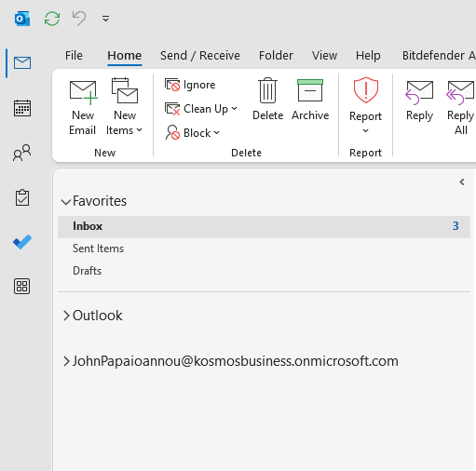Viewport: 476px width, 471px height.
Task: Open the People contacts view
Action: point(22,153)
